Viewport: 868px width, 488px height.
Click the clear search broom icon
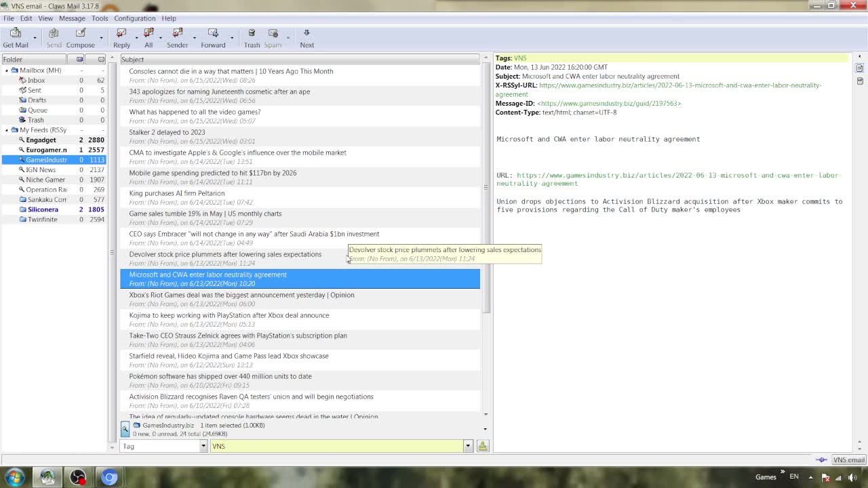pos(483,446)
